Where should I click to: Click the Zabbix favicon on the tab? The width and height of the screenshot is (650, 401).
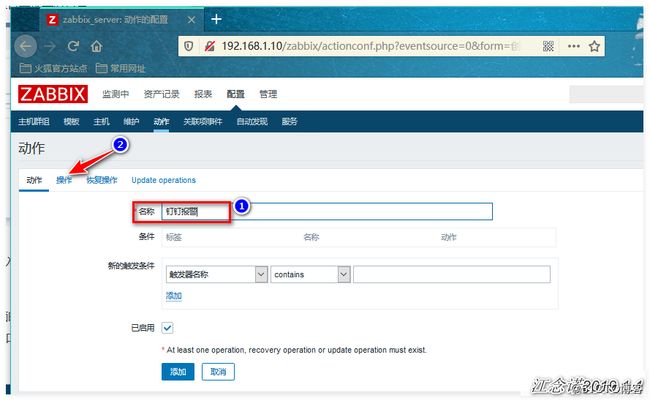point(52,19)
